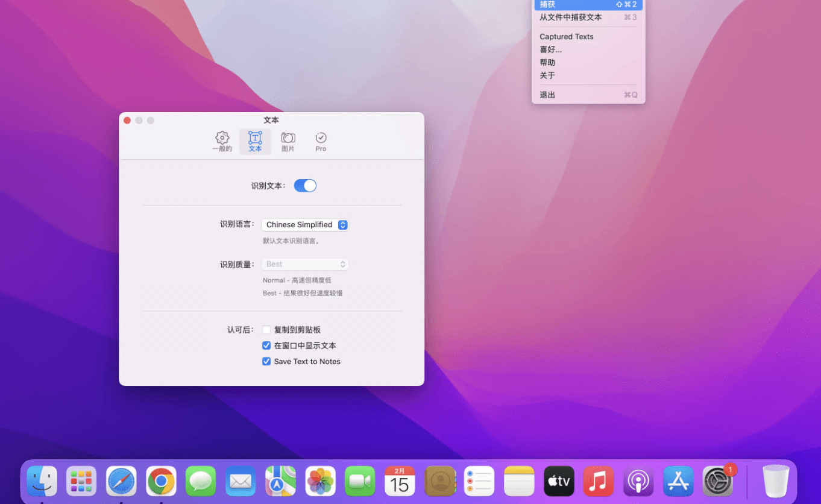Open the Pro tab in preferences
Screen dimensions: 821x504
[x=321, y=142]
